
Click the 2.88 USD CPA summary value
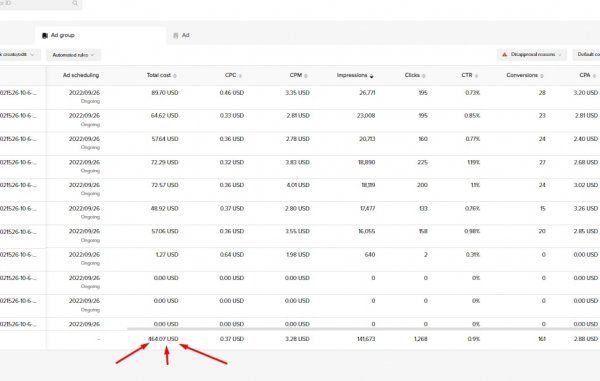(x=585, y=339)
